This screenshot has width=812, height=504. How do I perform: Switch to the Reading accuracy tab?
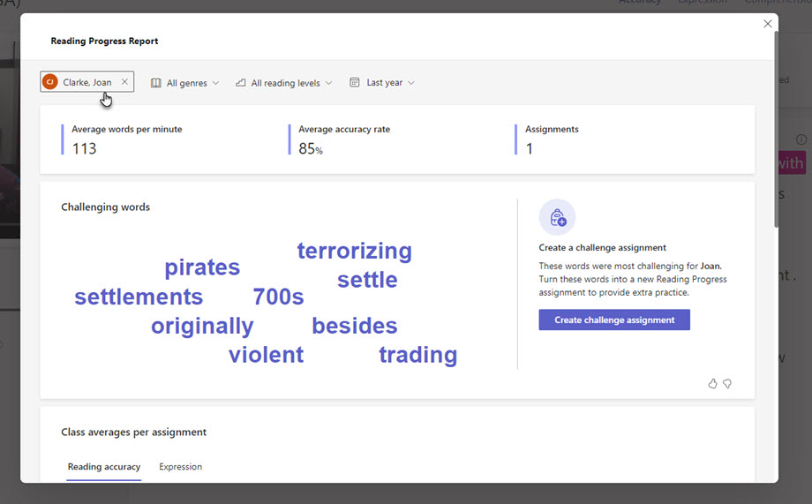coord(104,467)
